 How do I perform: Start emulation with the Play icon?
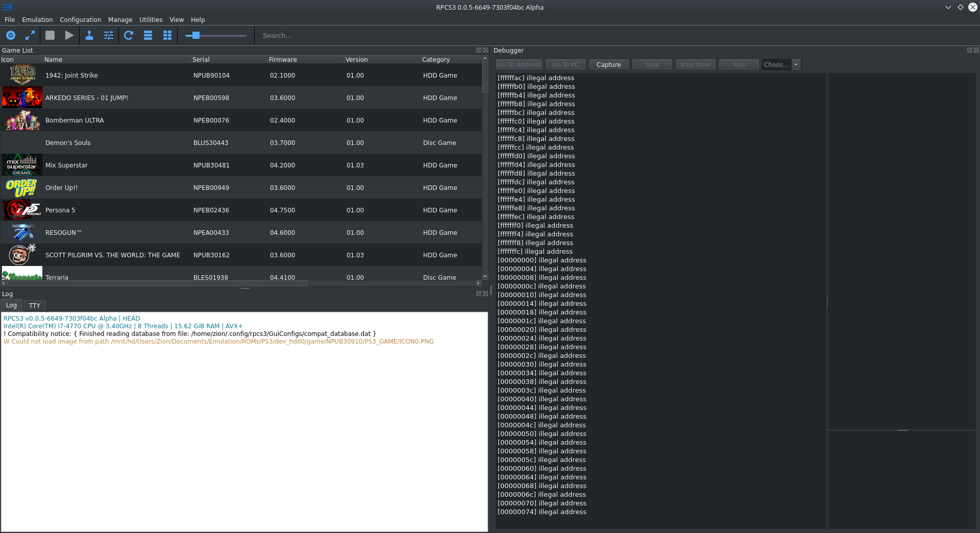(x=69, y=35)
